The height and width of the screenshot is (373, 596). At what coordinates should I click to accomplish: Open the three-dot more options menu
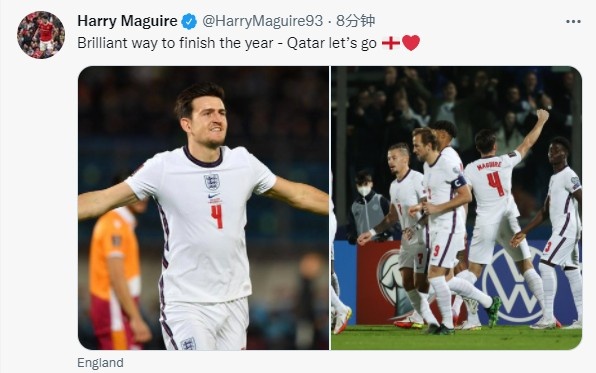pos(573,22)
